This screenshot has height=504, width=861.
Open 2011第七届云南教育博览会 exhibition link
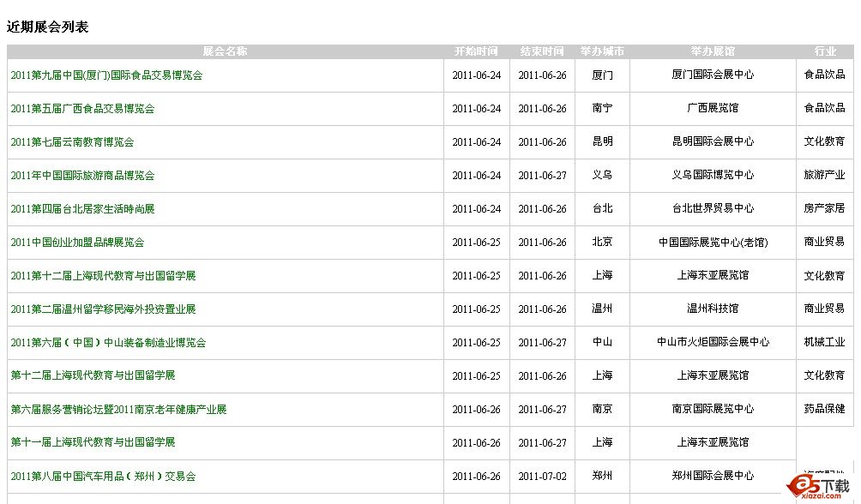[x=72, y=142]
